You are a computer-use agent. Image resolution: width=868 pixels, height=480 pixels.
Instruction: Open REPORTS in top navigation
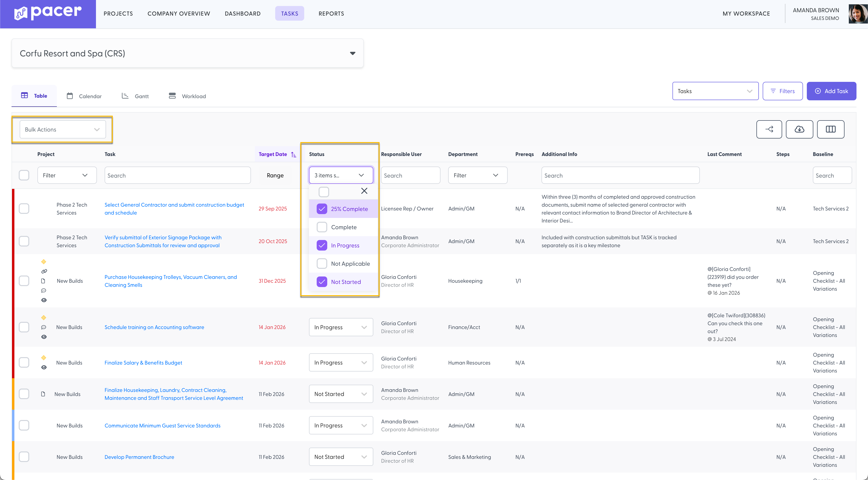tap(331, 13)
